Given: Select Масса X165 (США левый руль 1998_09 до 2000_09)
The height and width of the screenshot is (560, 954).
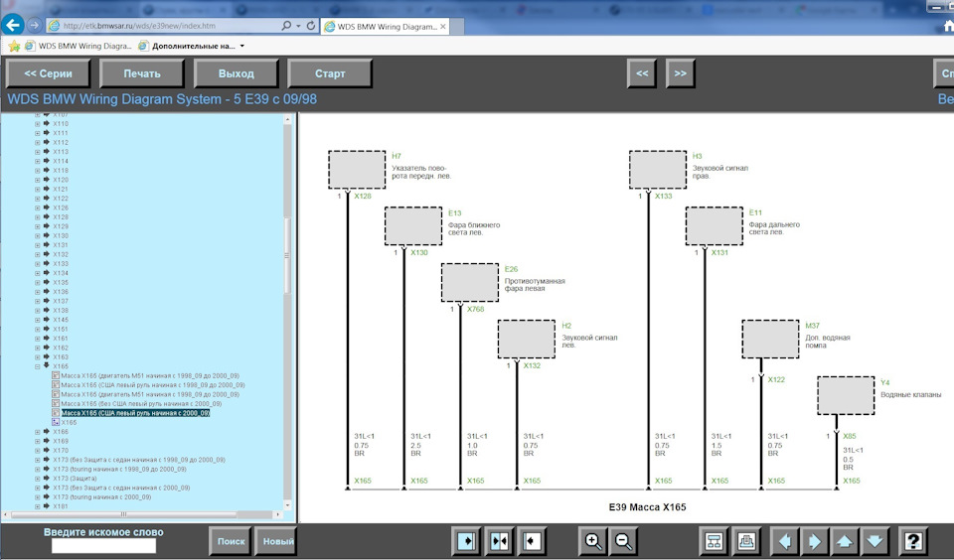Looking at the screenshot, I should tap(153, 385).
